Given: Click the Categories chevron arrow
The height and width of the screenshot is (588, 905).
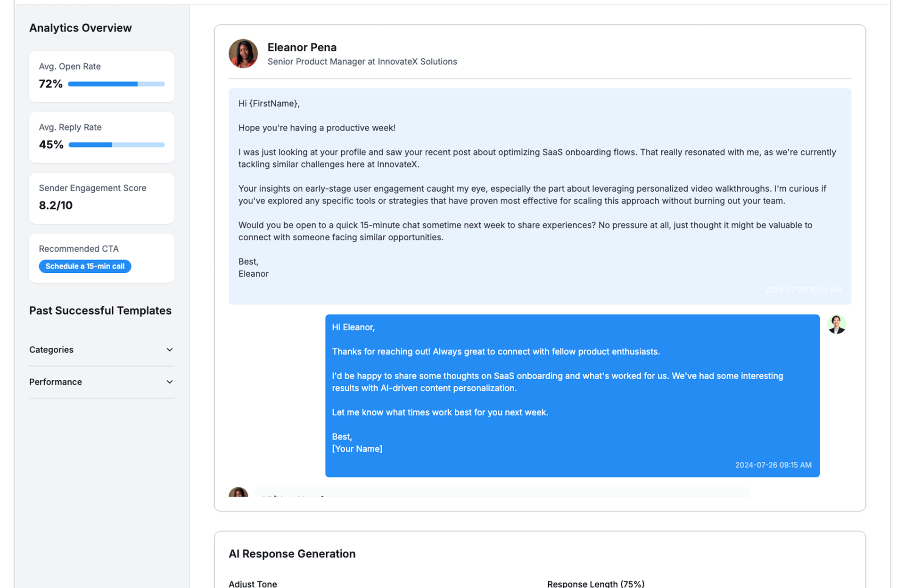Looking at the screenshot, I should [x=169, y=350].
